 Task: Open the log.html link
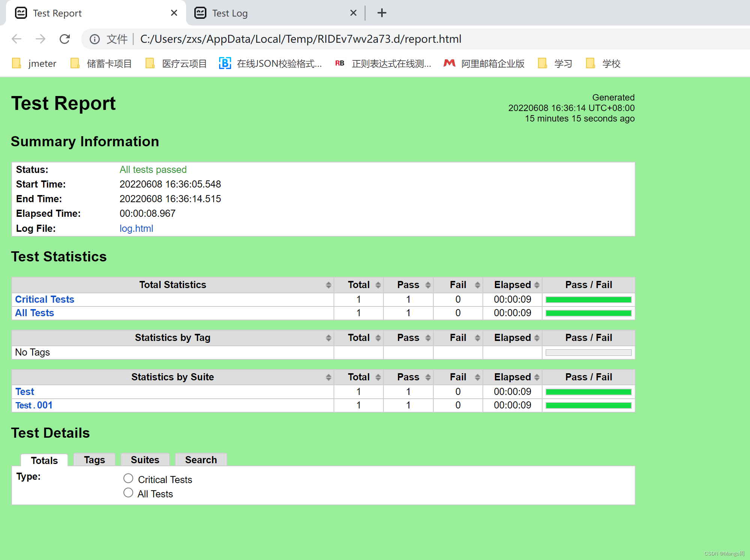coord(136,228)
